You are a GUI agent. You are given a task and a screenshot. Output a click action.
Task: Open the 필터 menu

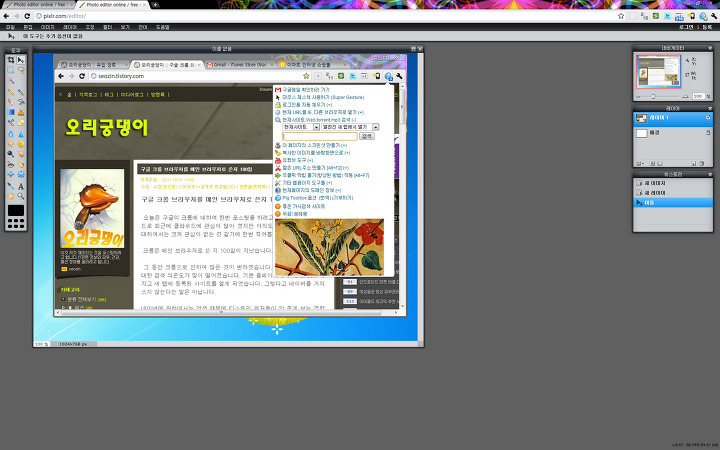click(x=107, y=27)
